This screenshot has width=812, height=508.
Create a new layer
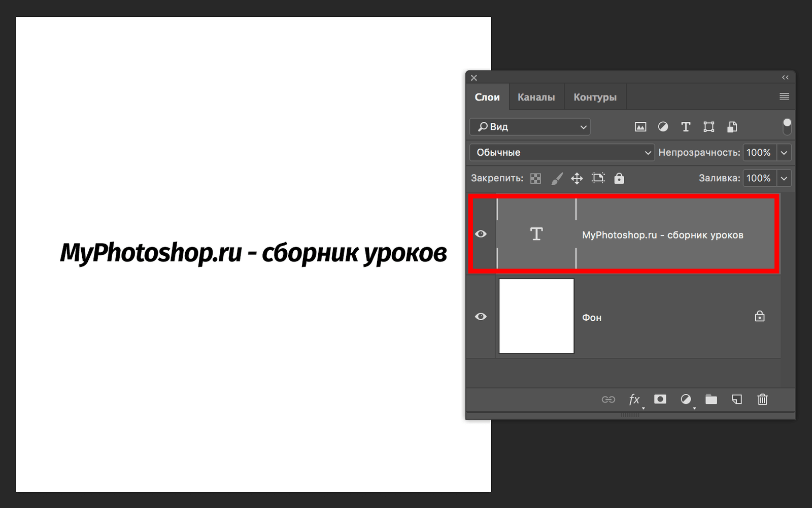[737, 399]
